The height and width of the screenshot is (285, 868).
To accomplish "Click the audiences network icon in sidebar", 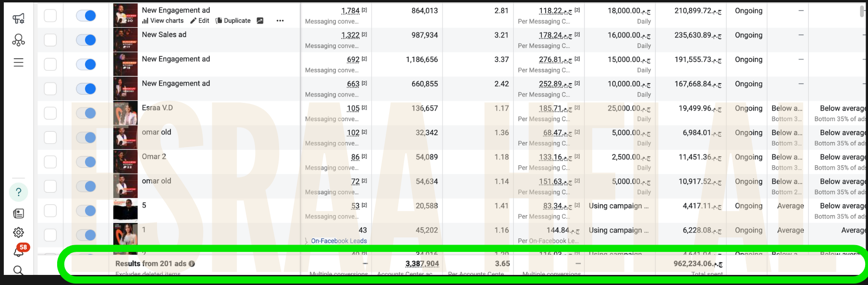I will (x=18, y=40).
